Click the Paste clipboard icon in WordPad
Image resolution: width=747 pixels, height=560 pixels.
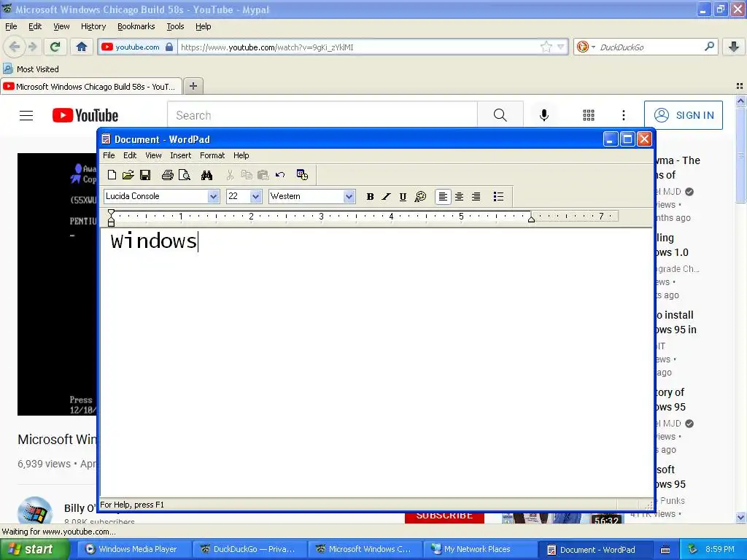coord(263,175)
